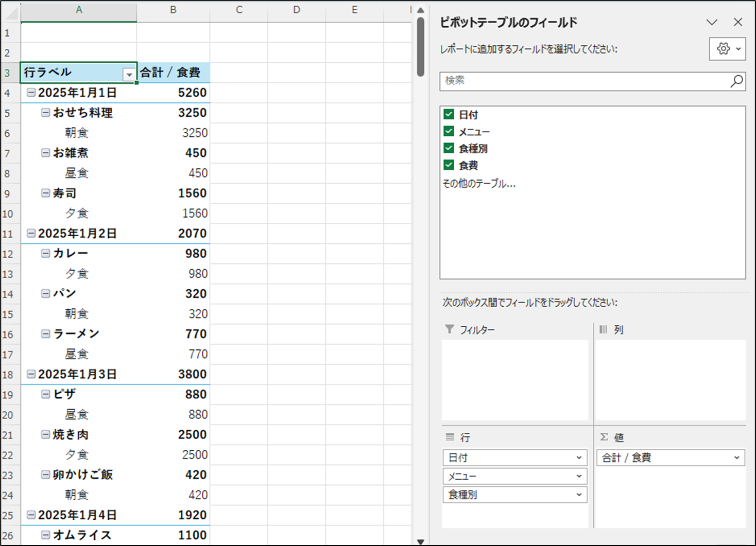Collapse the おせち料理 menu group

click(46, 113)
